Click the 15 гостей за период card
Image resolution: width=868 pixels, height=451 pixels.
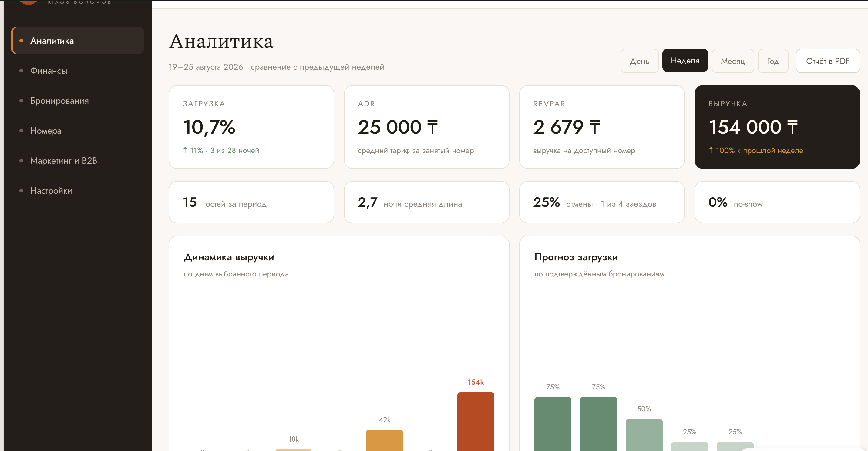click(x=251, y=202)
